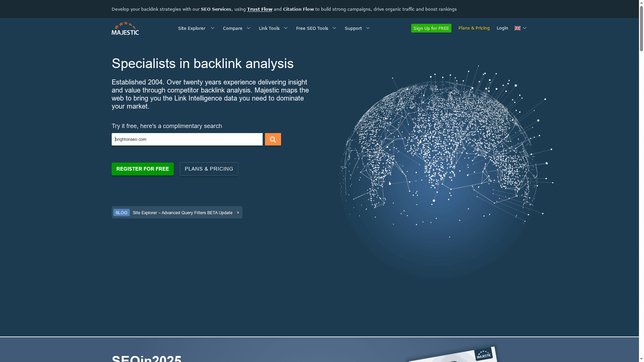The height and width of the screenshot is (362, 644).
Task: Click the UK flag language icon
Action: (517, 28)
